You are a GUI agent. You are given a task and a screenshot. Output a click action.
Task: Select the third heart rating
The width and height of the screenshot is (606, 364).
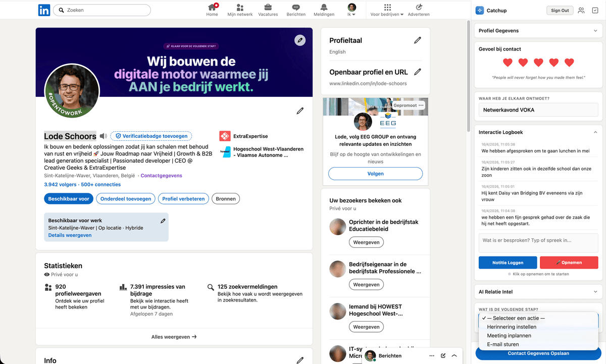click(x=538, y=63)
